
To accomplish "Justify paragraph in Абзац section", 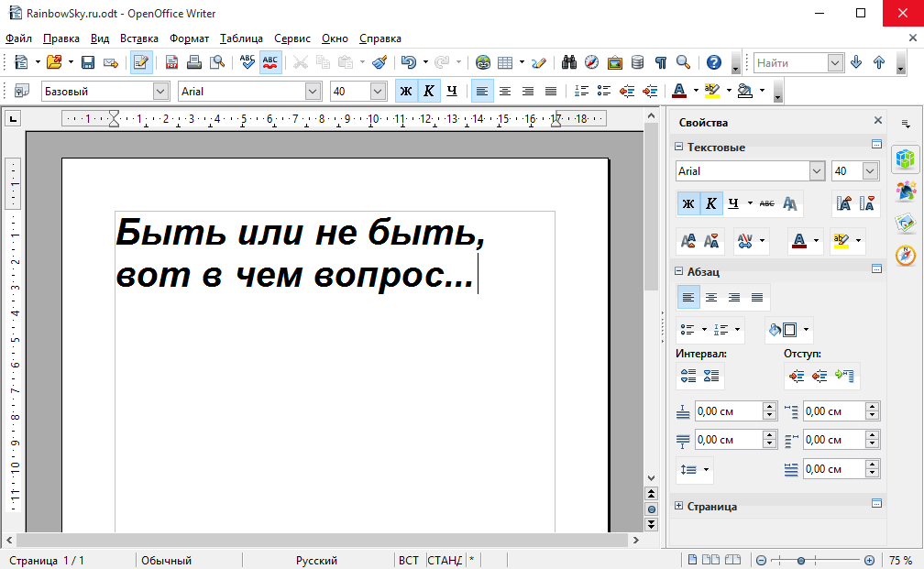I will click(757, 298).
